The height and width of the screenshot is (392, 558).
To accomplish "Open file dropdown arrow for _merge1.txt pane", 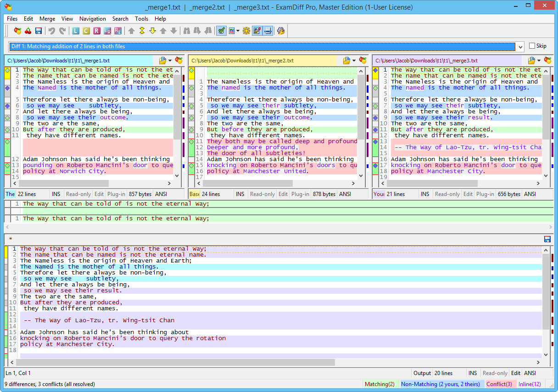I will (170, 61).
